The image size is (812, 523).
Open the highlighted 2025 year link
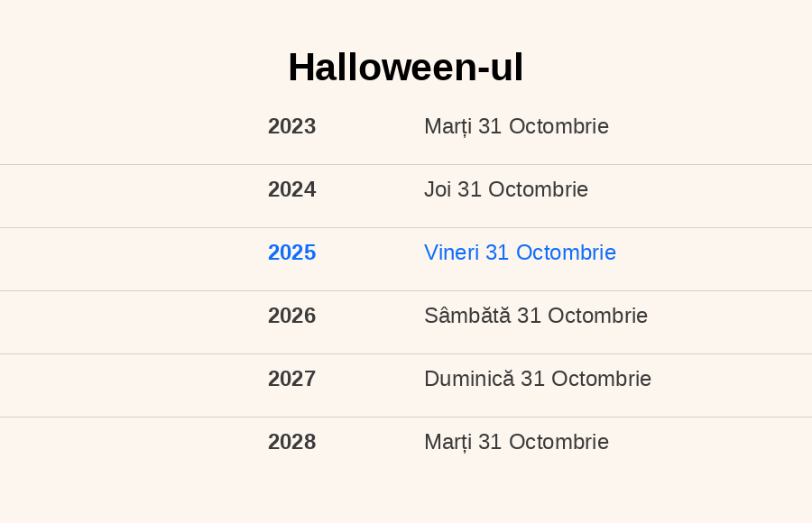click(291, 252)
